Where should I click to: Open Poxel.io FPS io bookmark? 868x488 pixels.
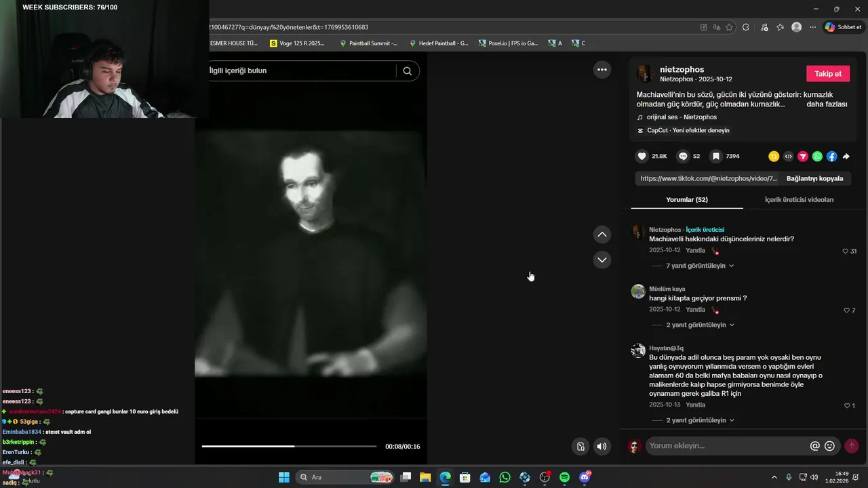coord(508,43)
